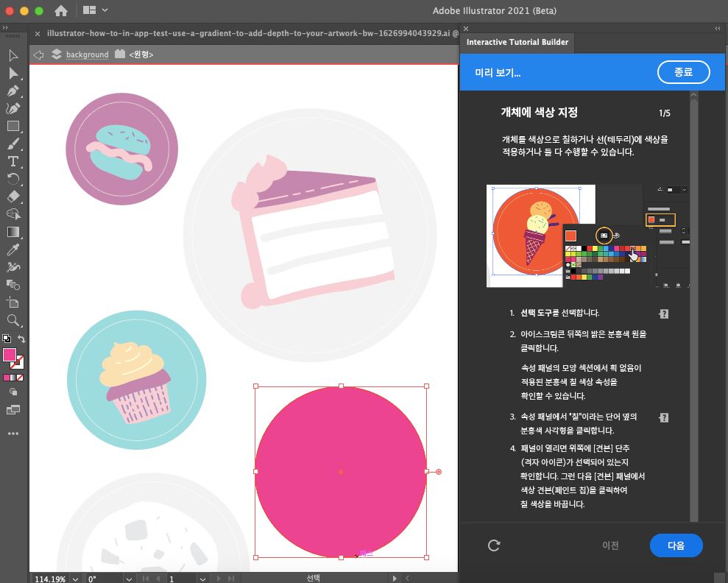Screen dimensions: 728x583
Task: Expand the toolbar with double chevrons
Action: 6,28
